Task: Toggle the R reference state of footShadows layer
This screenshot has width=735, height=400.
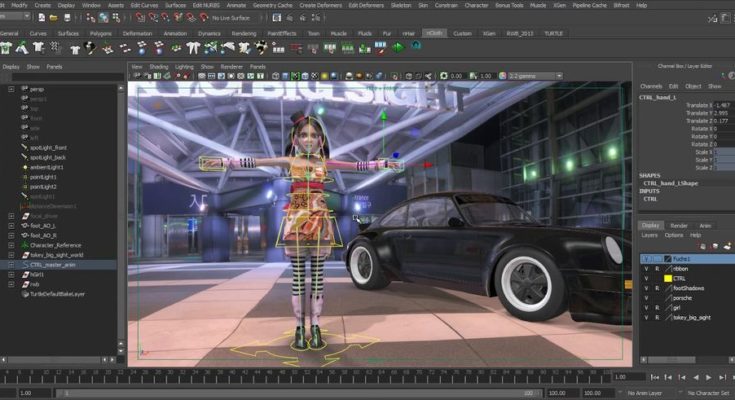Action: [x=657, y=288]
